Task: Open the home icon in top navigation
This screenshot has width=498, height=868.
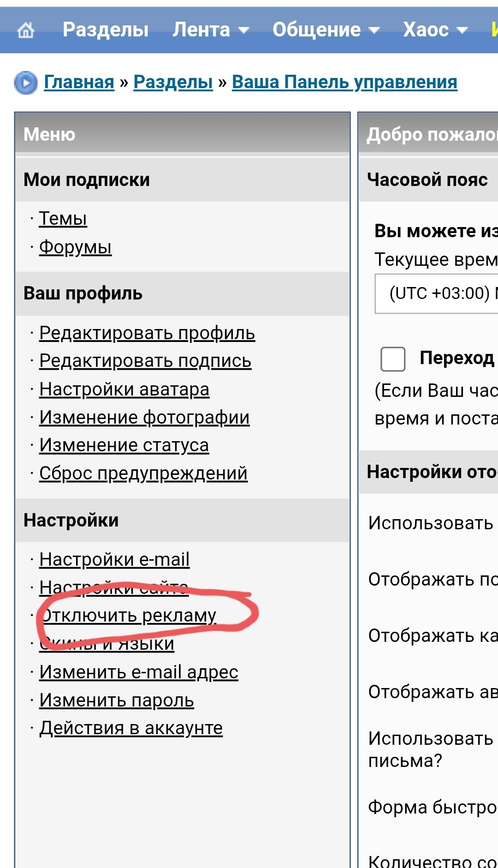Action: (26, 30)
